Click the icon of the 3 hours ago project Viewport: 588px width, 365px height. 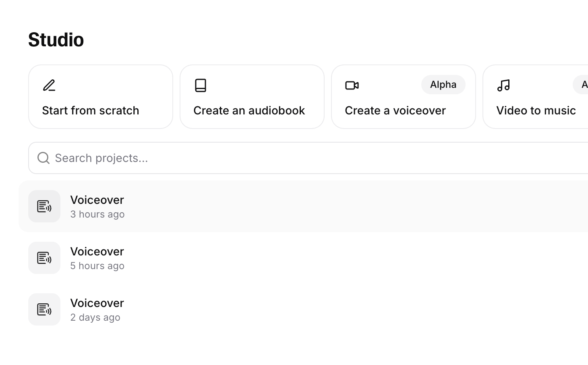point(44,206)
